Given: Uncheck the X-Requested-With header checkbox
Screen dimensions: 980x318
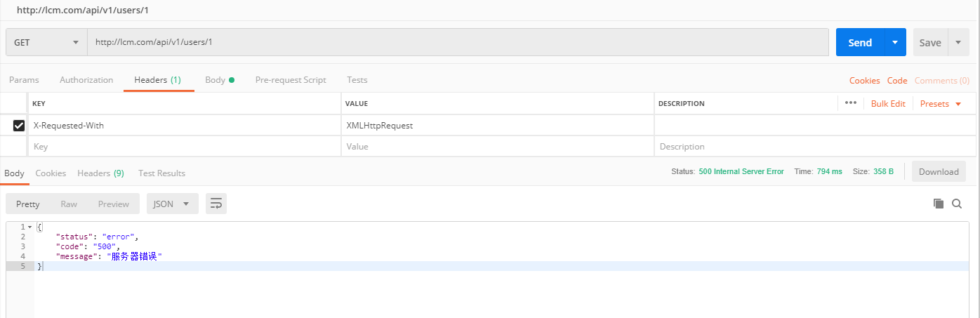Looking at the screenshot, I should coord(19,126).
